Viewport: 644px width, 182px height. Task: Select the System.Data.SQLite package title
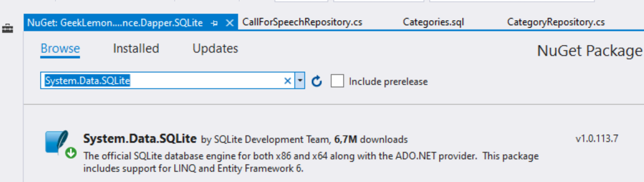(140, 139)
